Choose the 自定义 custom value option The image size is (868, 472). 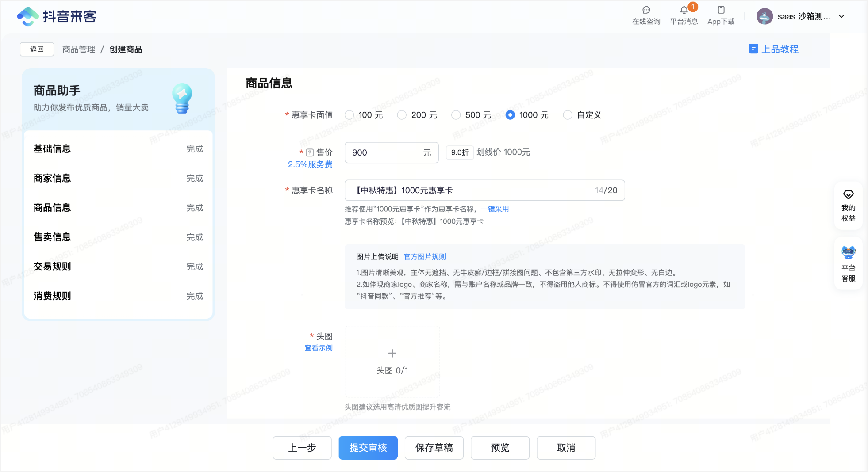(x=568, y=115)
